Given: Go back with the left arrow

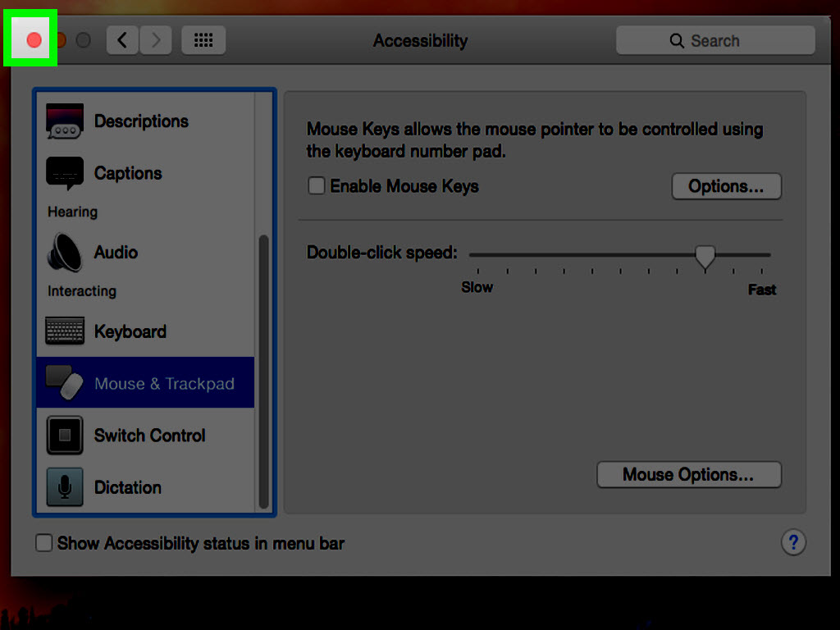Looking at the screenshot, I should coord(123,40).
